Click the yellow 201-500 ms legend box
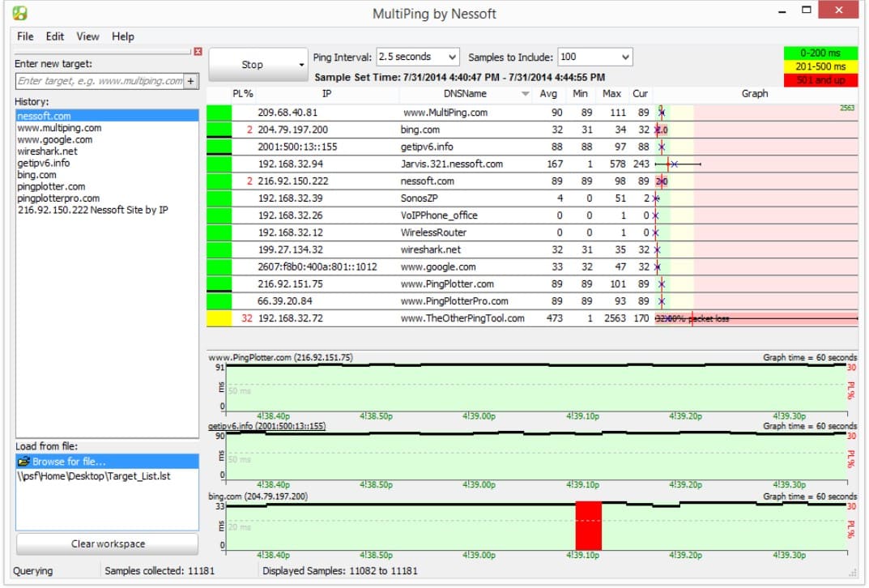This screenshot has width=869, height=588. [820, 66]
